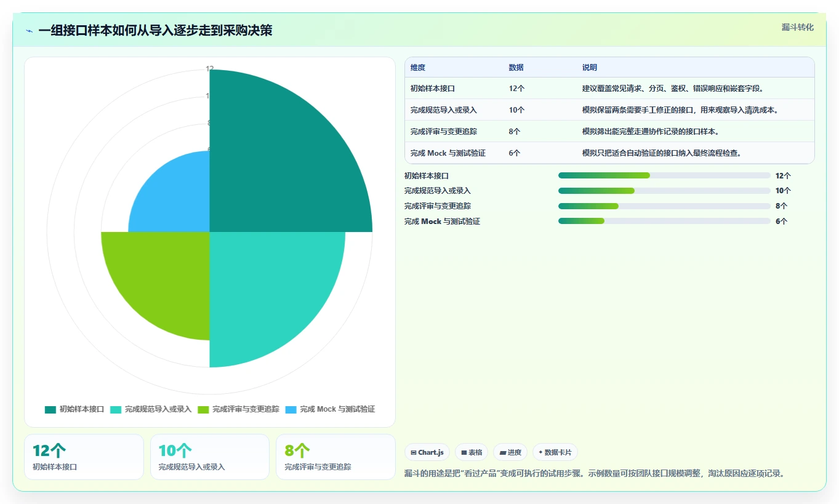Click the 12 axis tick label above the chart
This screenshot has width=839, height=504.
(210, 69)
